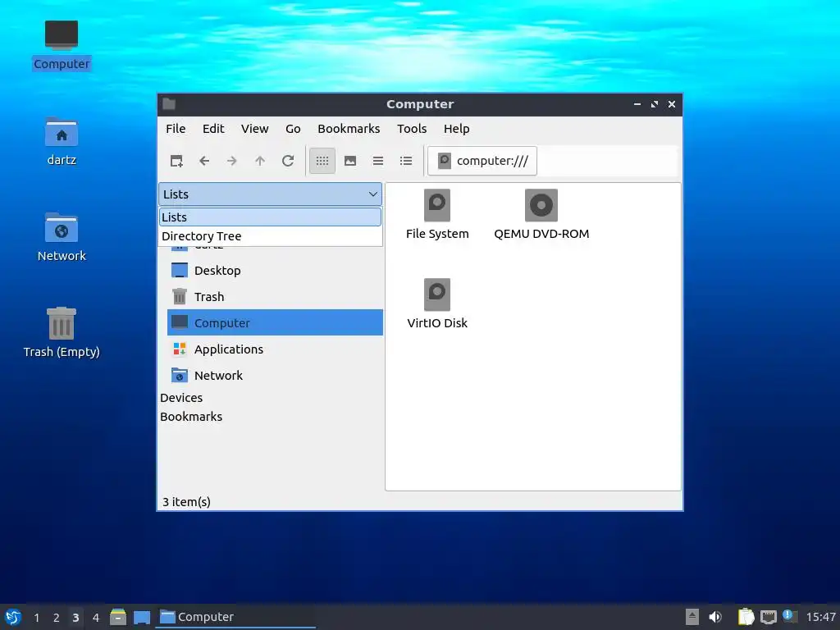Choose Lists in the dropdown popup
Image resolution: width=840 pixels, height=630 pixels.
tap(270, 217)
